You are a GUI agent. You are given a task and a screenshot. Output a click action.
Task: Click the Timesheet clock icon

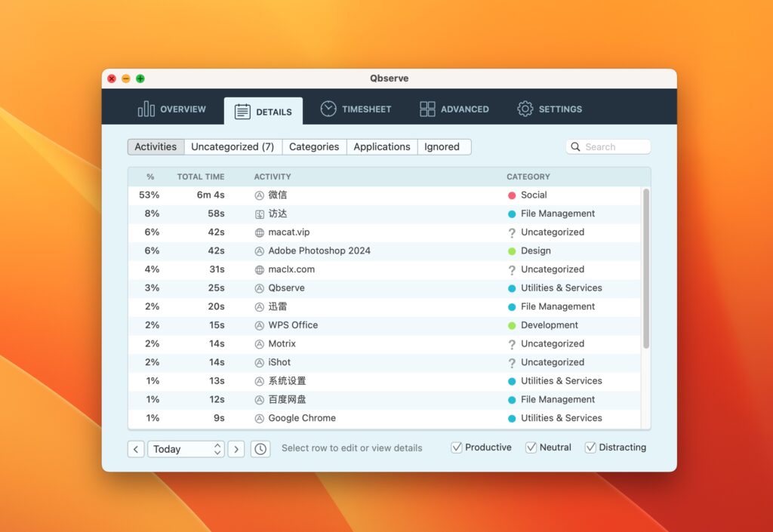(328, 109)
